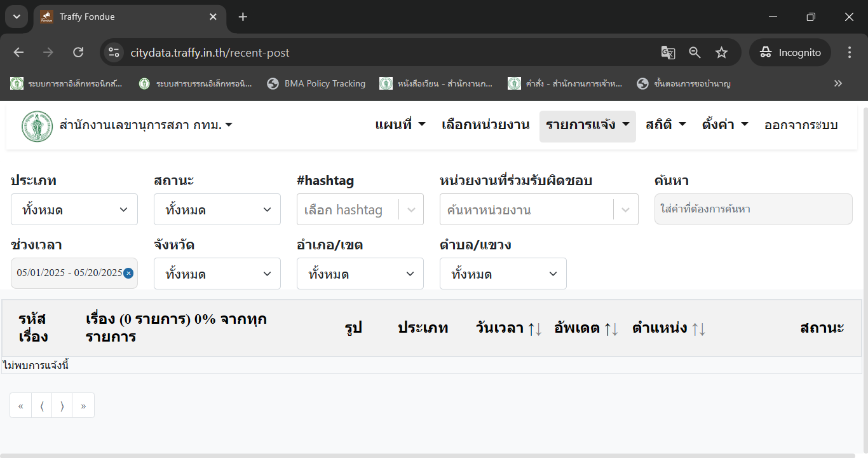Click the รูป column header

coord(353,328)
